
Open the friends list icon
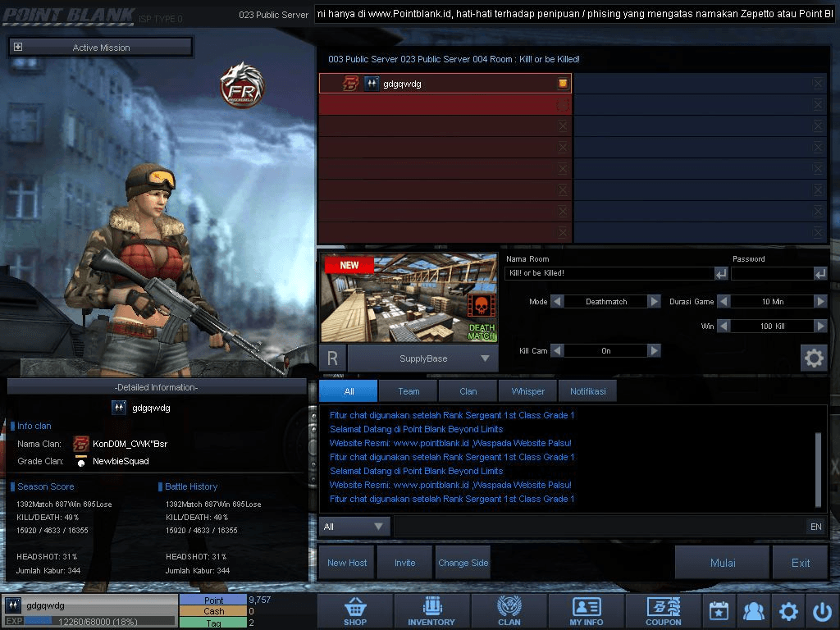point(754,610)
